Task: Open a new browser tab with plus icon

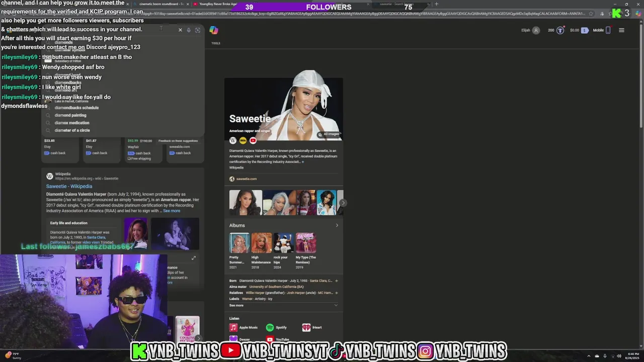Action: tap(436, 4)
